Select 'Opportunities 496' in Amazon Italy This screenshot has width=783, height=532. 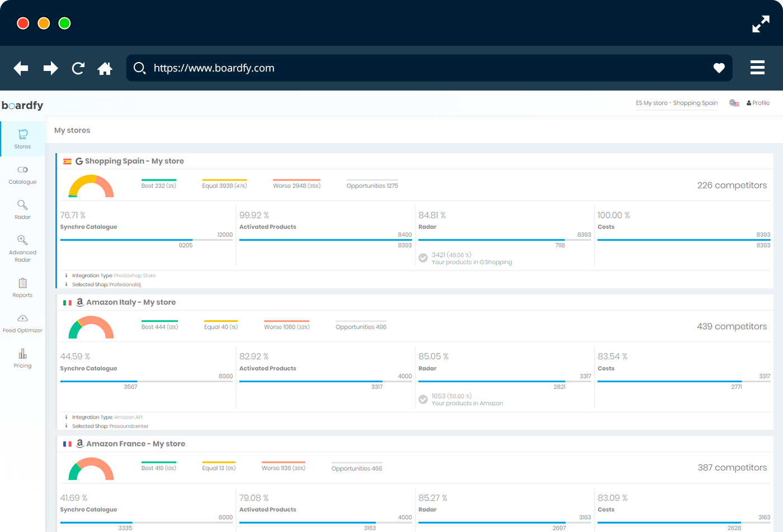[361, 325]
